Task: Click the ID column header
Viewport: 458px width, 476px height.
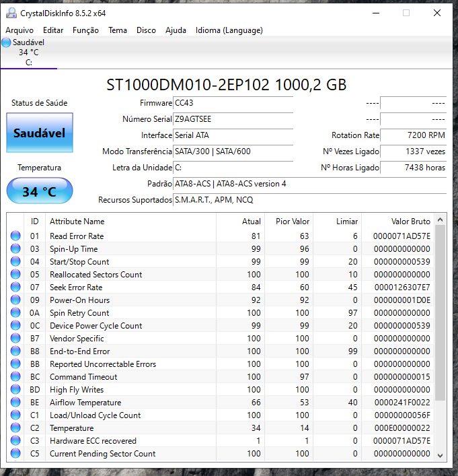Action: coord(34,222)
